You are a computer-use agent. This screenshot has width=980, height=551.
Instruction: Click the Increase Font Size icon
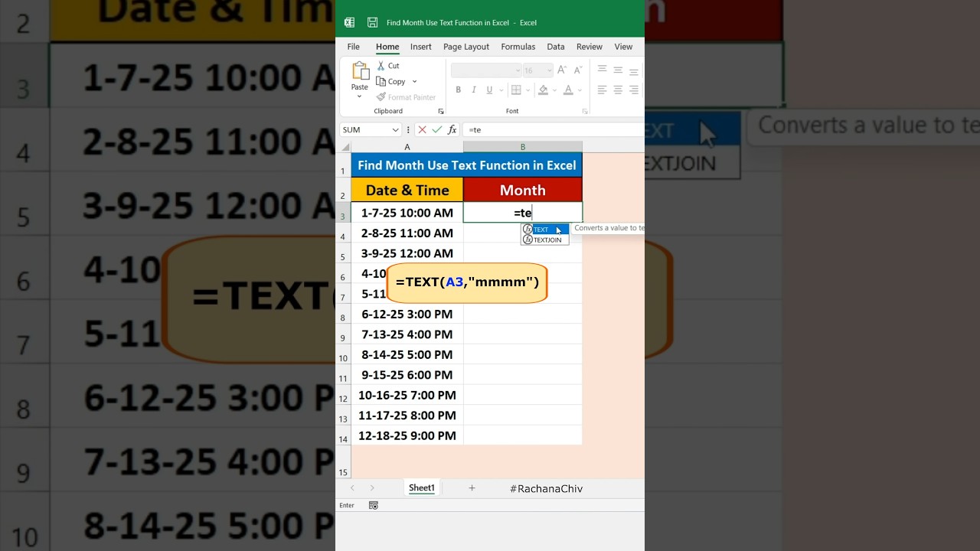pyautogui.click(x=562, y=70)
